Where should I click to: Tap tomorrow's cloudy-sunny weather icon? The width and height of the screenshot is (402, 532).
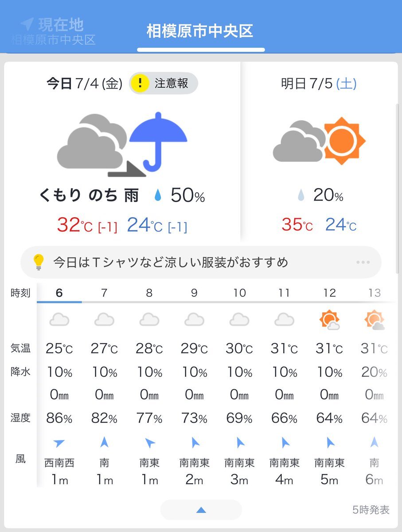(319, 141)
